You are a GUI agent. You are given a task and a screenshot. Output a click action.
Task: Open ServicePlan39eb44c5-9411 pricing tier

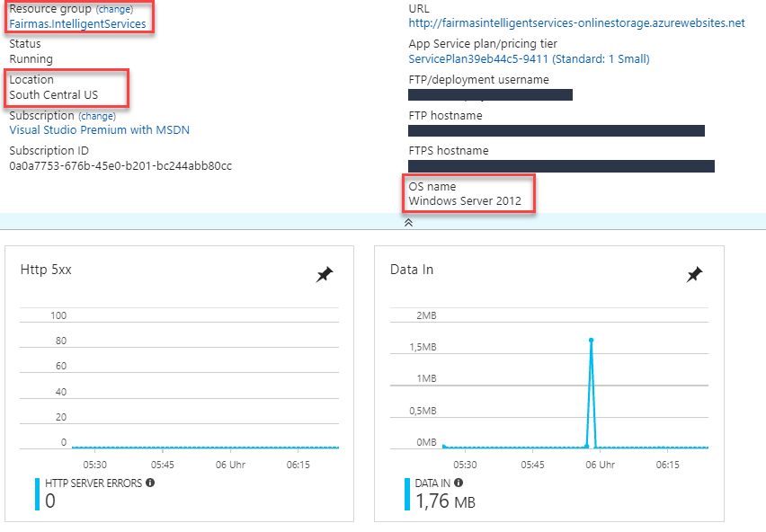pyautogui.click(x=529, y=59)
